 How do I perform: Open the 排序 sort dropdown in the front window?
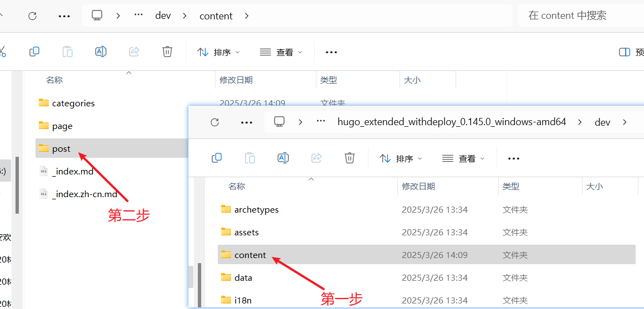coord(401,158)
